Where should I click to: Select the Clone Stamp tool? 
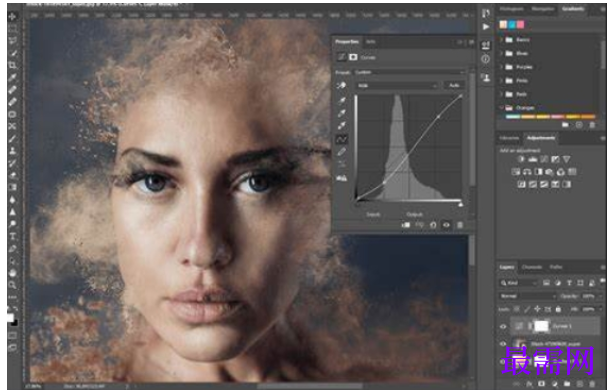coord(13,150)
